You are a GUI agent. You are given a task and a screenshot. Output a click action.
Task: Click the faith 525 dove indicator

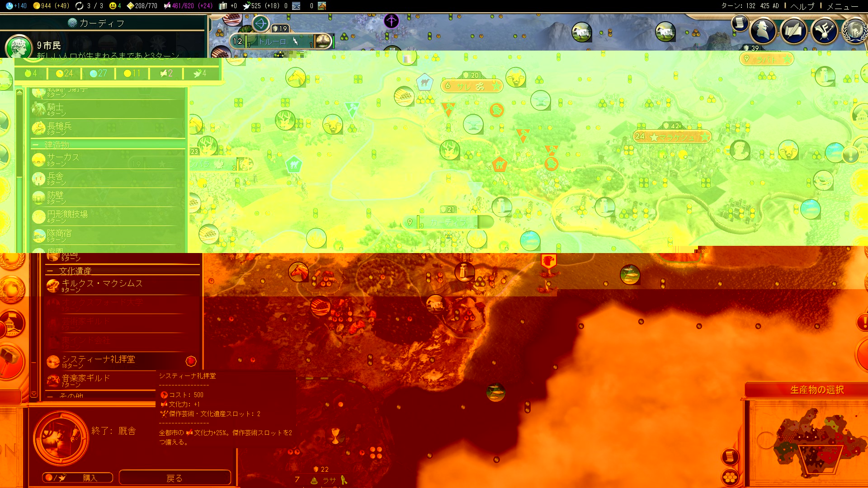[261, 6]
